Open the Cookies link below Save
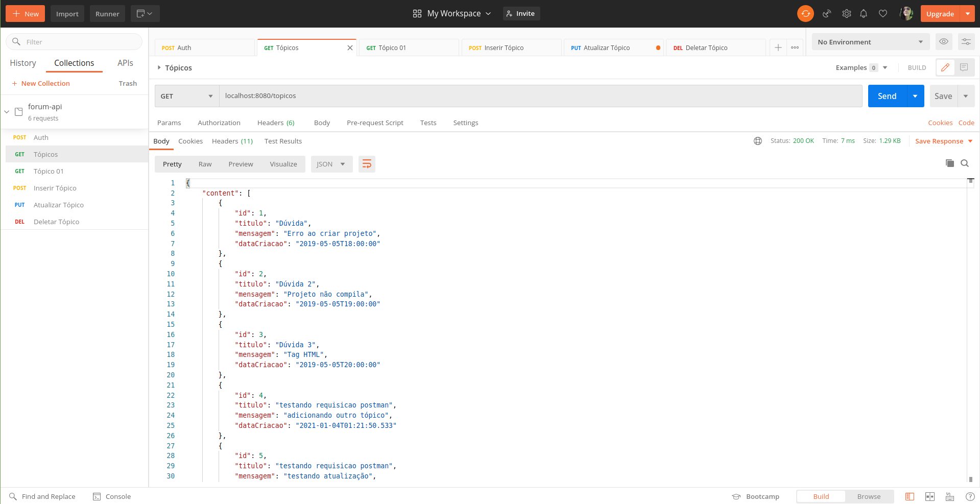Screen dimensions: 980x504 (x=940, y=123)
